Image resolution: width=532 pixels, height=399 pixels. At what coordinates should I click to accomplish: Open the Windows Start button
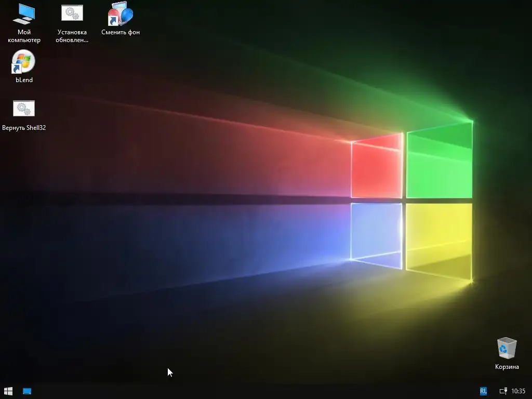point(8,391)
